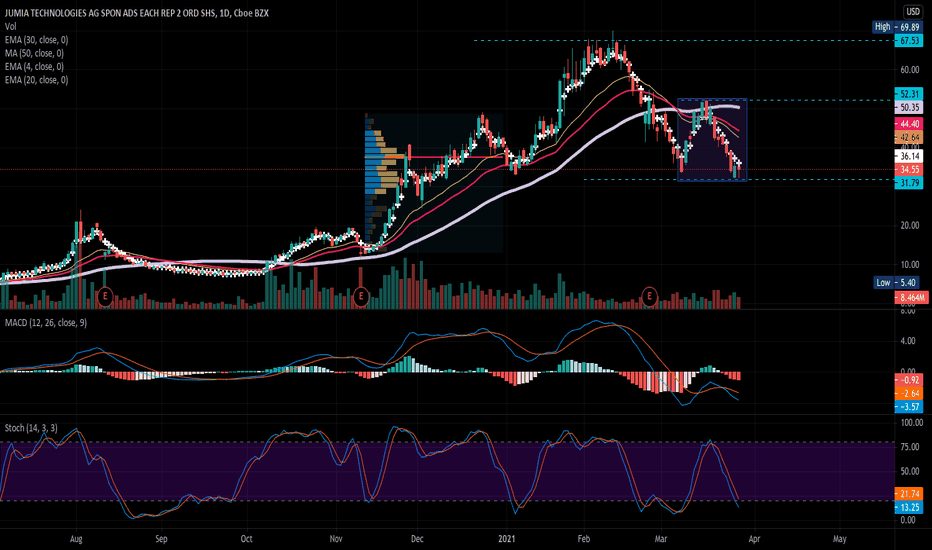
Task: Select the MA (50, close, 0) legend
Action: click(34, 53)
